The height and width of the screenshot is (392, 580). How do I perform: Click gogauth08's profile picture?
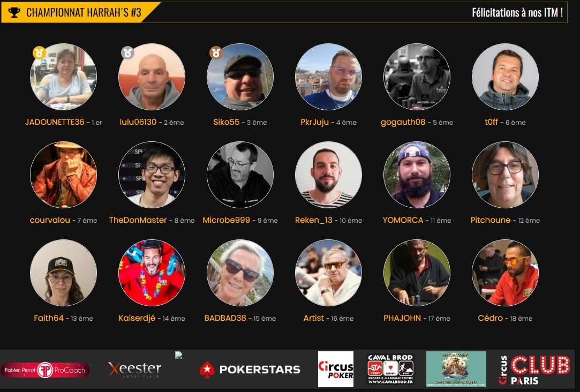point(417,77)
